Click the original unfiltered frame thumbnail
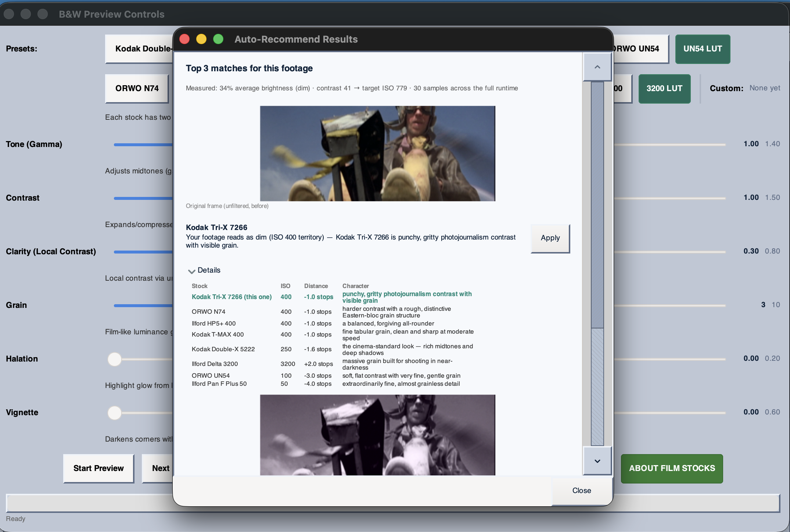790x532 pixels. pos(377,154)
